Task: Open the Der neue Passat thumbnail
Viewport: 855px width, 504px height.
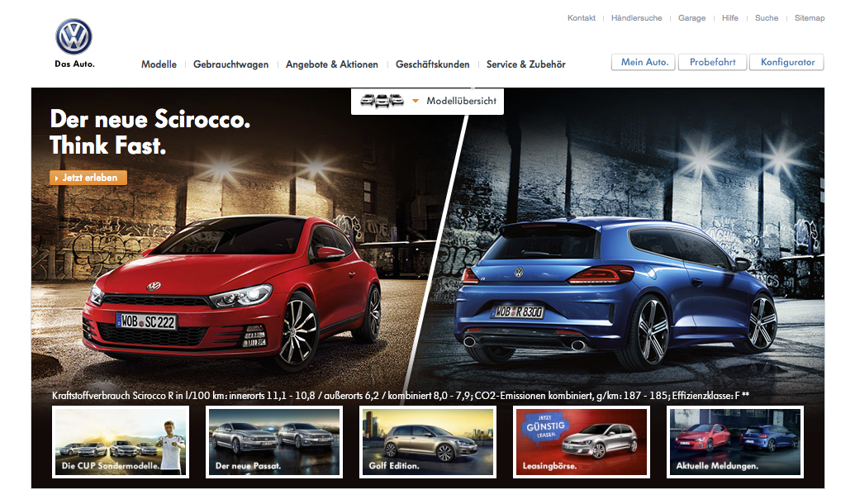Action: coord(274,442)
